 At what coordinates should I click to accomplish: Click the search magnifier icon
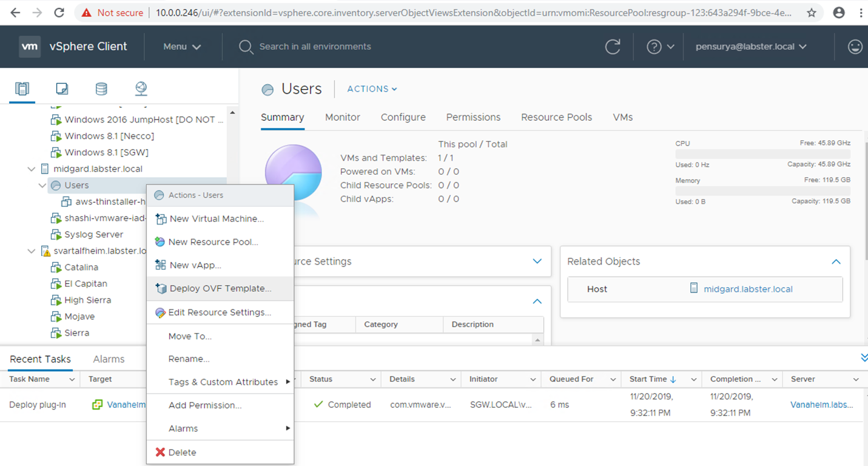(246, 46)
